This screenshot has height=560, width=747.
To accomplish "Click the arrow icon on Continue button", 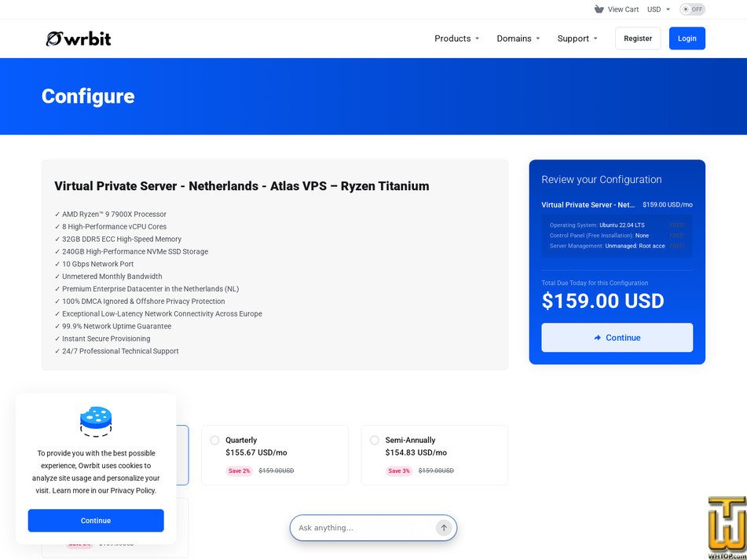I will pyautogui.click(x=598, y=338).
